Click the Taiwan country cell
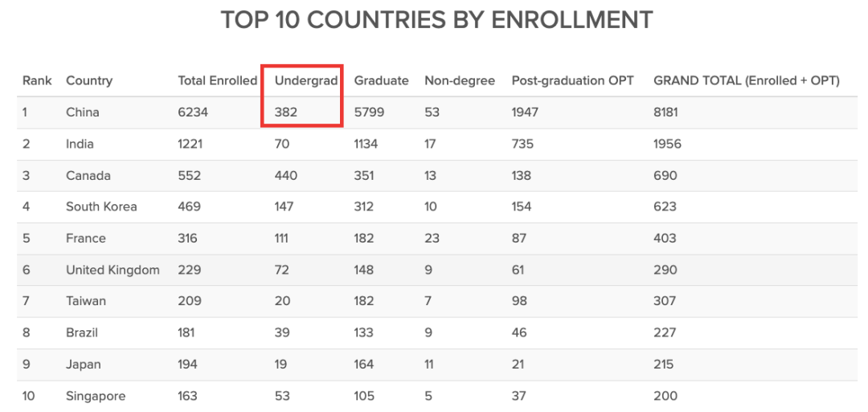 click(x=86, y=301)
